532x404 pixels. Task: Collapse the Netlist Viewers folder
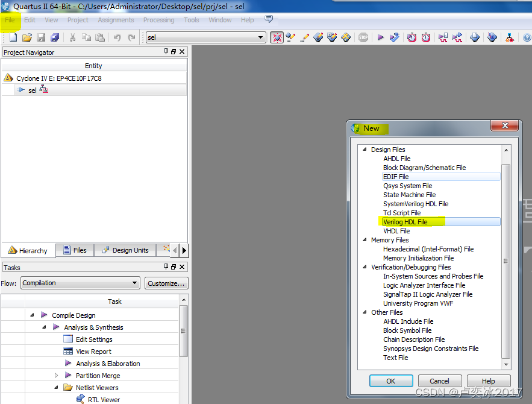point(56,387)
